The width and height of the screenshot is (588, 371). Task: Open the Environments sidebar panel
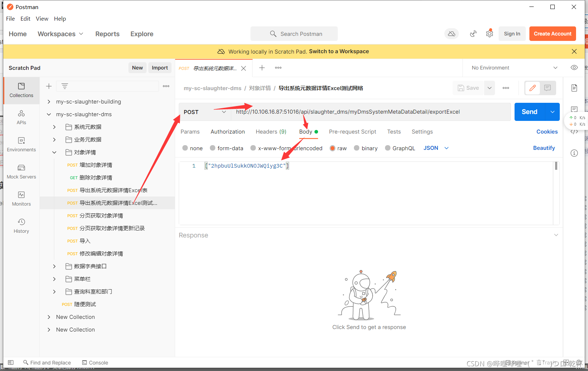(21, 144)
